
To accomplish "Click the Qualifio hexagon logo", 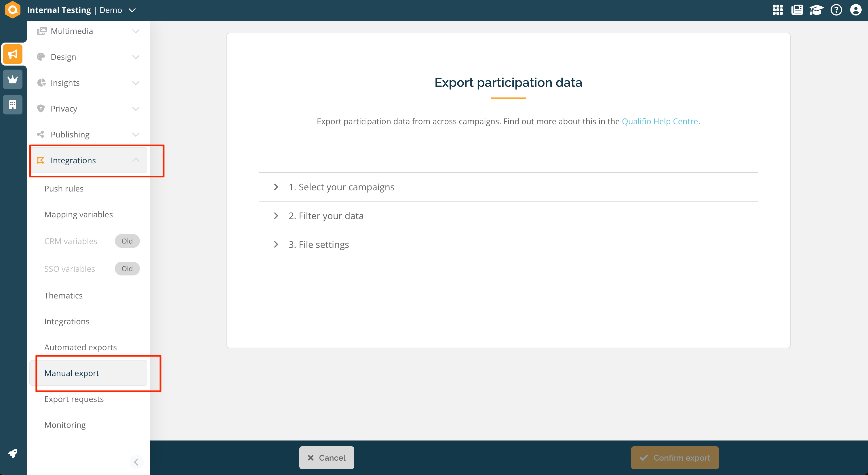I will point(13,9).
